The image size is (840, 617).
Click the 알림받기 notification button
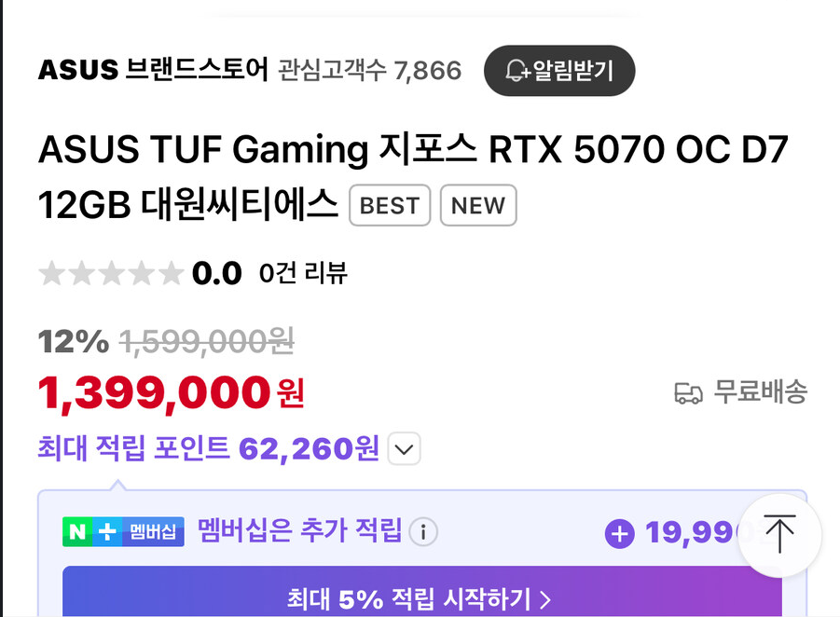tap(559, 71)
